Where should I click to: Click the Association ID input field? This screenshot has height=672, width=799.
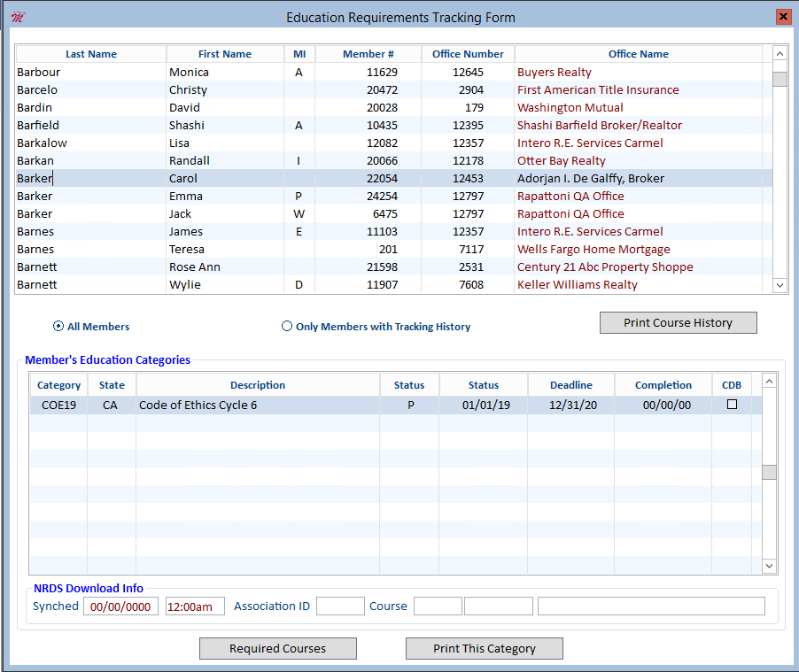coord(340,606)
